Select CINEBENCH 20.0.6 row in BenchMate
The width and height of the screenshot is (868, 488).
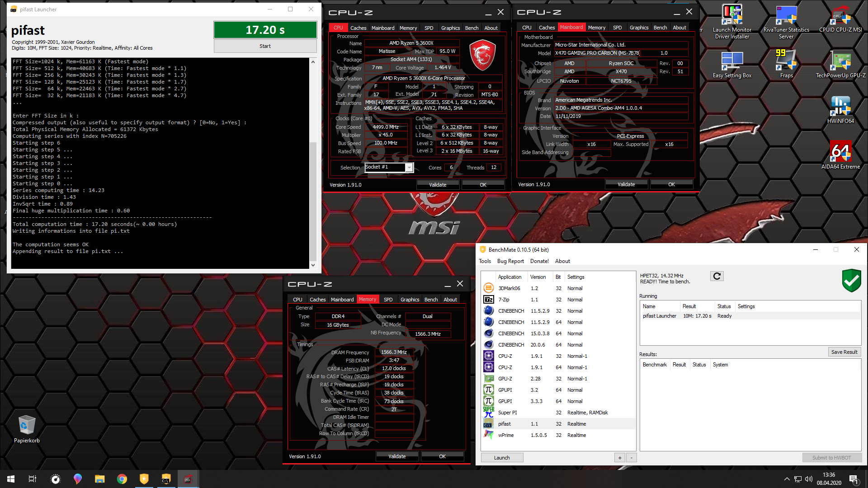pyautogui.click(x=558, y=345)
